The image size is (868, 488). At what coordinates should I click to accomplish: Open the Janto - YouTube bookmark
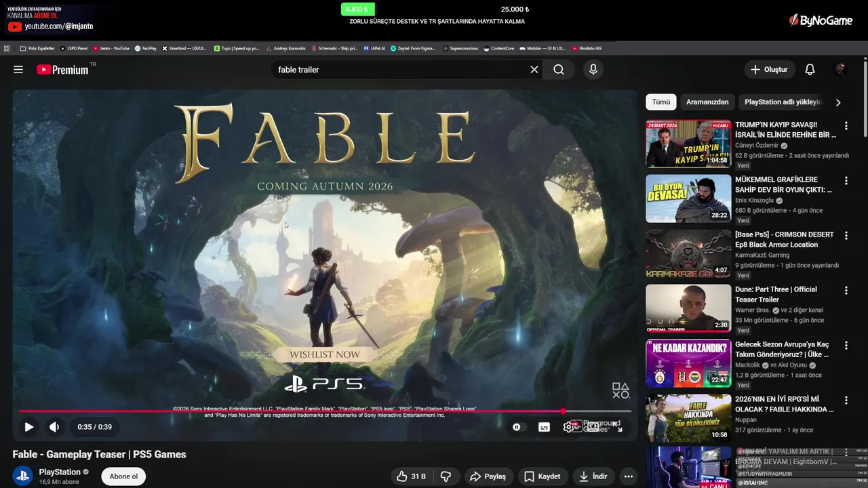point(111,48)
